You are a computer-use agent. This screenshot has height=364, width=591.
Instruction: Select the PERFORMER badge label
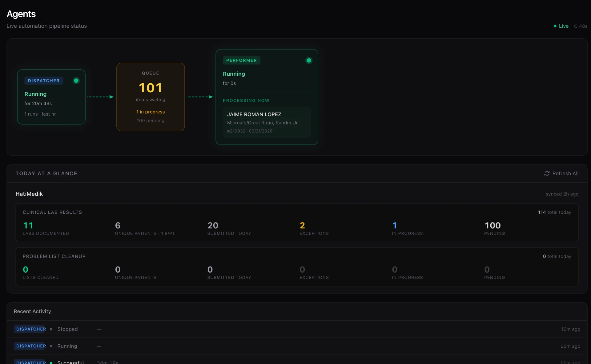click(x=241, y=60)
